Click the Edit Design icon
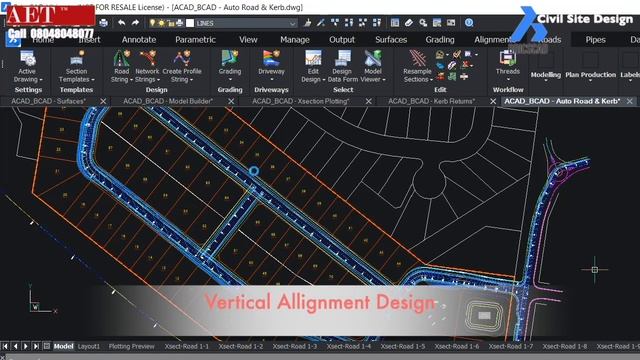 click(x=313, y=58)
